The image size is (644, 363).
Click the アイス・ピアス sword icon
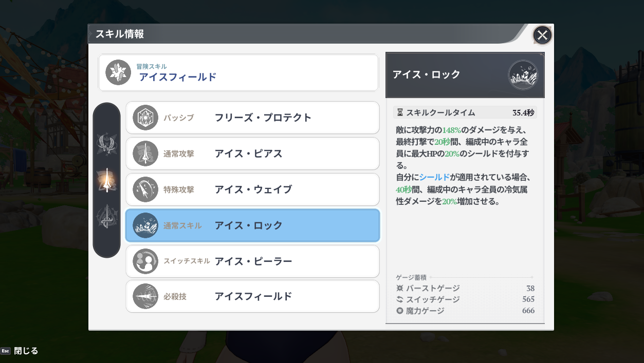pos(145,154)
